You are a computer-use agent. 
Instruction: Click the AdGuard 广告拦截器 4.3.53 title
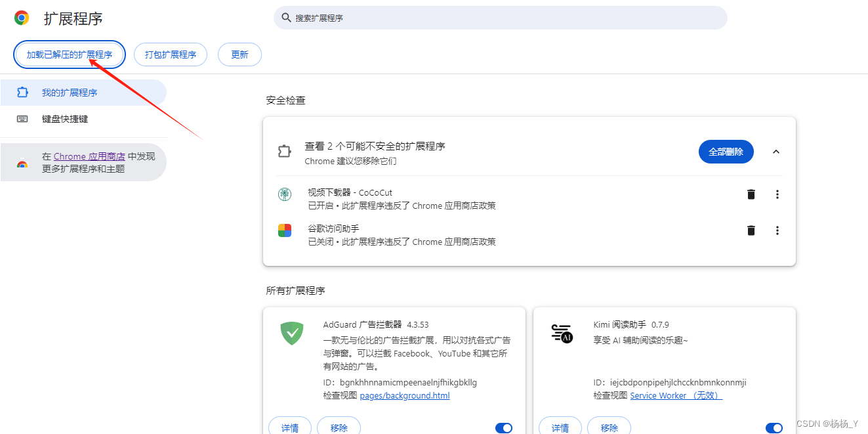376,324
